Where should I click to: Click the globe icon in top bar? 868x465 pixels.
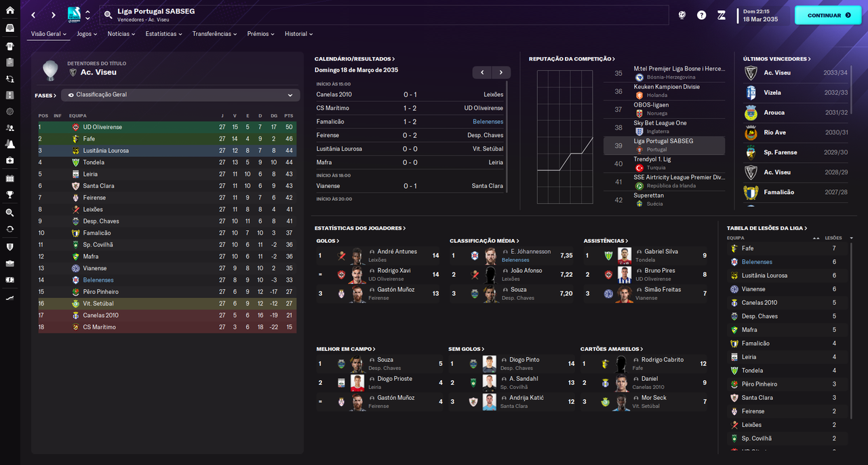pyautogui.click(x=682, y=15)
